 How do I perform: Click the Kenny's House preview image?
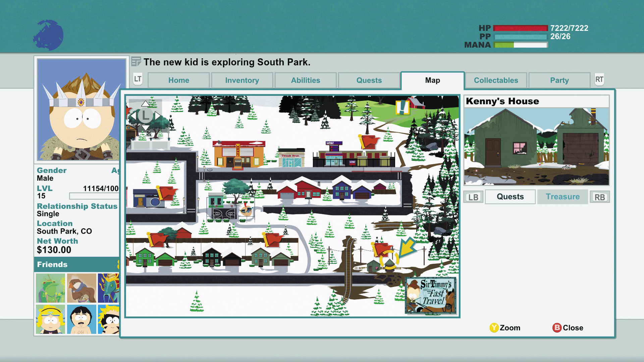tap(536, 146)
